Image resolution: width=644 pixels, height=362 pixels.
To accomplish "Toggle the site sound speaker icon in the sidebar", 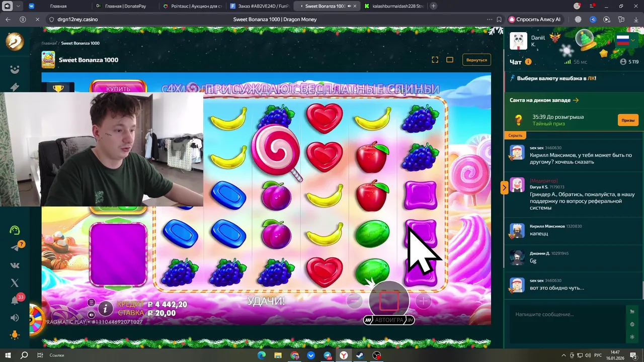I will coord(15,318).
